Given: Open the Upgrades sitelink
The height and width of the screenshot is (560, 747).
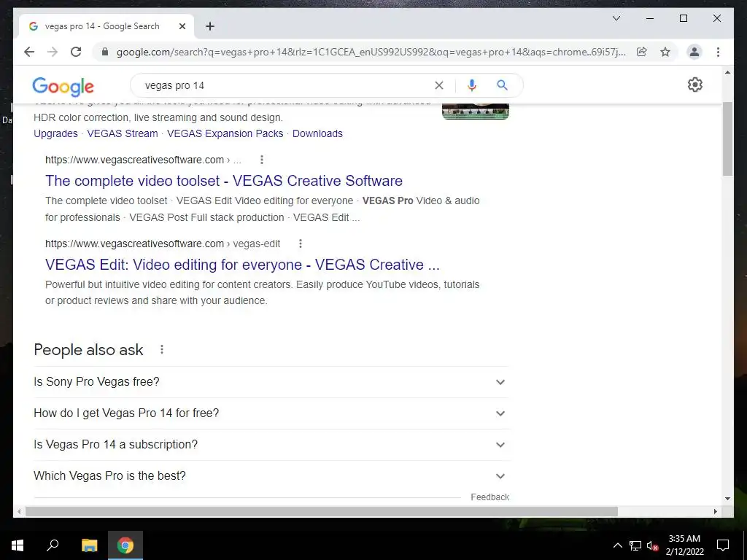Looking at the screenshot, I should 55,133.
